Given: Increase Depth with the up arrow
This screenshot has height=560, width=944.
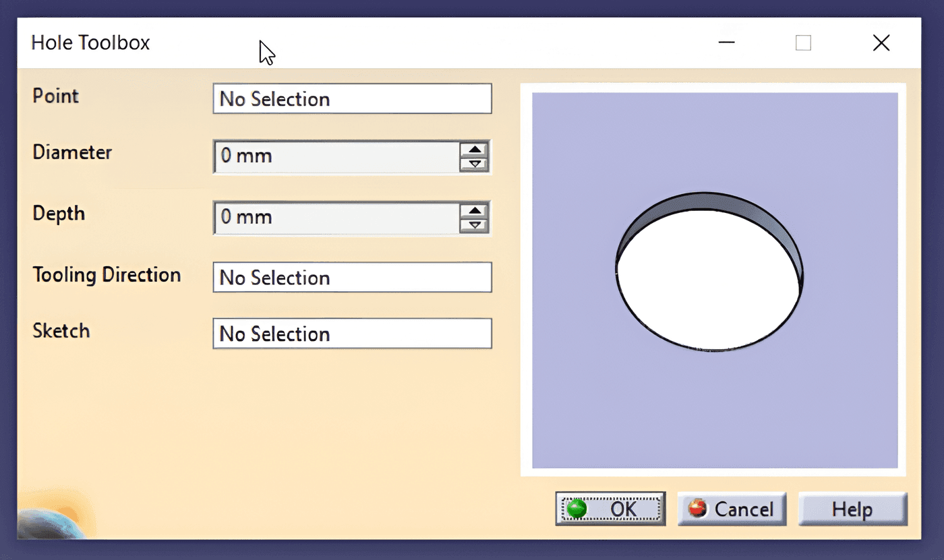Looking at the screenshot, I should pos(475,210).
